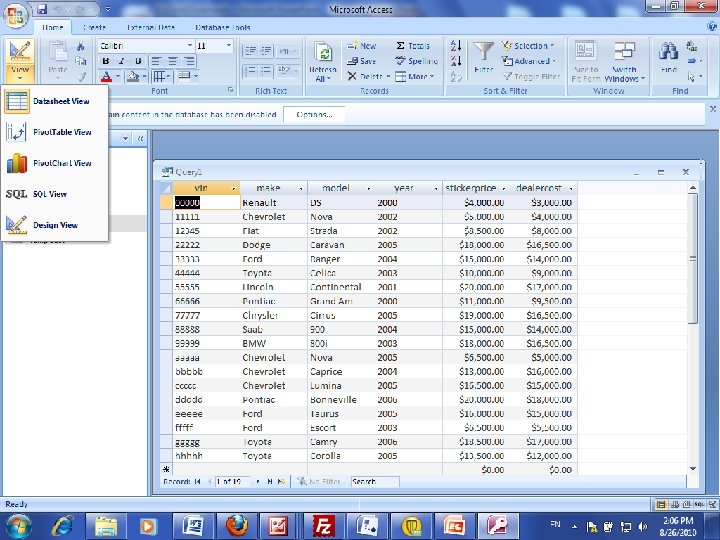Choose PivotChart View option

(55, 163)
